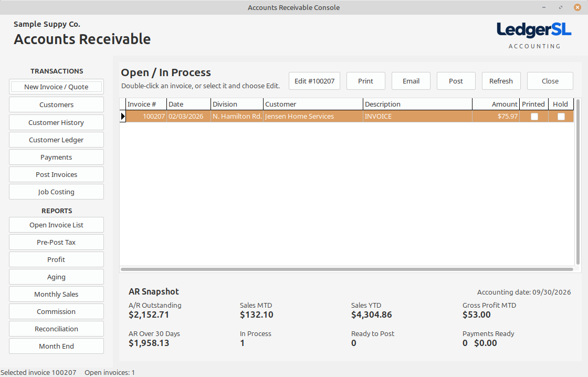The height and width of the screenshot is (377, 588).
Task: Click the Printed column header
Action: coord(533,104)
